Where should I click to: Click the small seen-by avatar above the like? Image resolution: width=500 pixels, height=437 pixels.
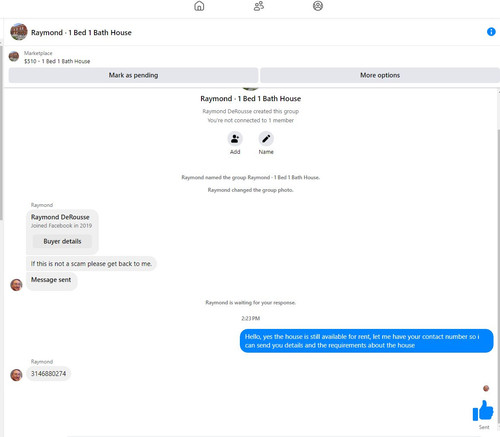[486, 388]
